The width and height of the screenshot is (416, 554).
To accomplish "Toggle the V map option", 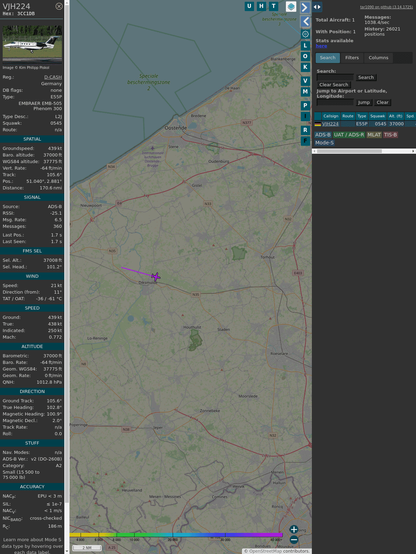I will click(x=305, y=81).
